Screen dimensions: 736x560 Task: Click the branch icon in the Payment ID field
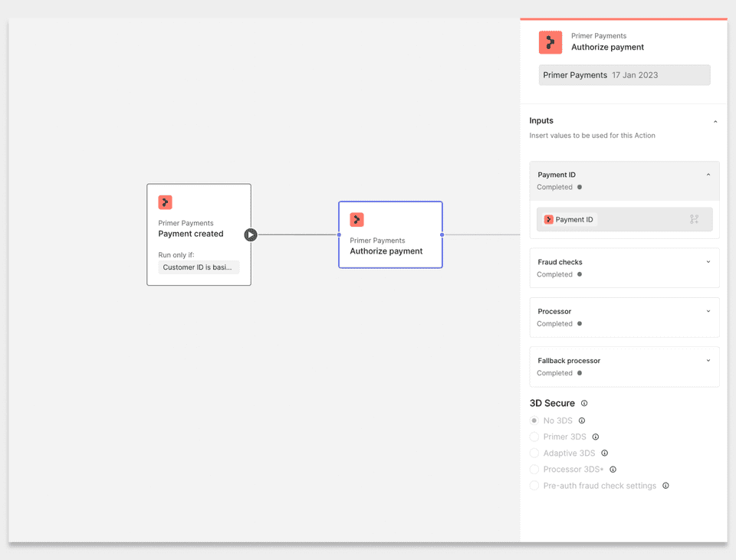click(695, 219)
